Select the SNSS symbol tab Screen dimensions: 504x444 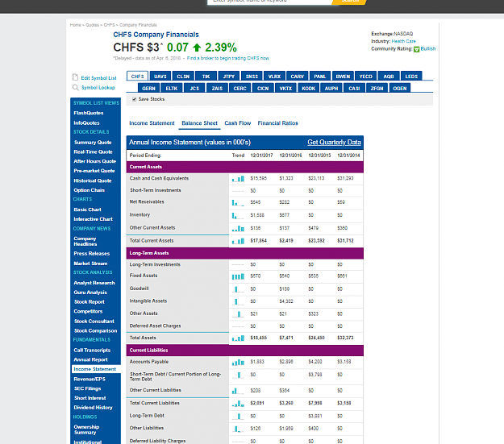[x=252, y=76]
